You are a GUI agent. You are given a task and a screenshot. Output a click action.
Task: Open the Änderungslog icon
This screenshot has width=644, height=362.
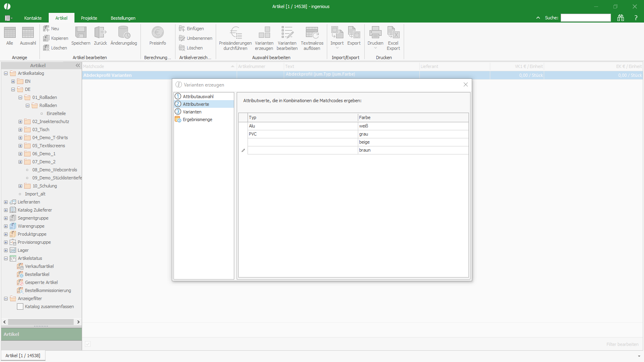coord(124,33)
